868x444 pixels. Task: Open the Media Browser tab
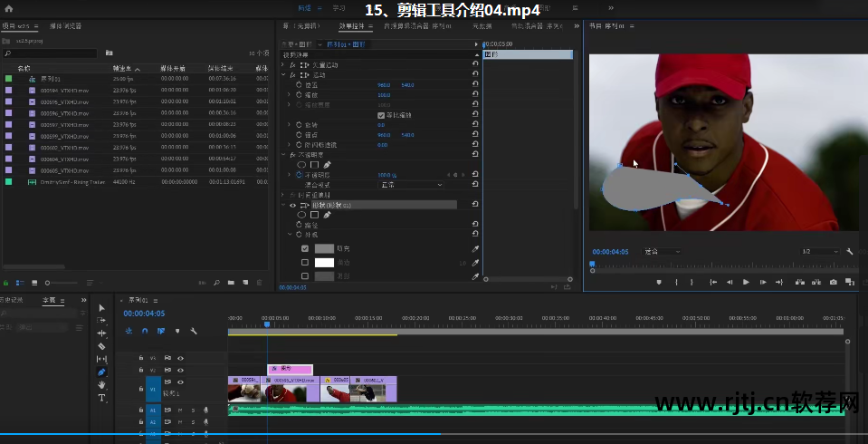pos(63,26)
